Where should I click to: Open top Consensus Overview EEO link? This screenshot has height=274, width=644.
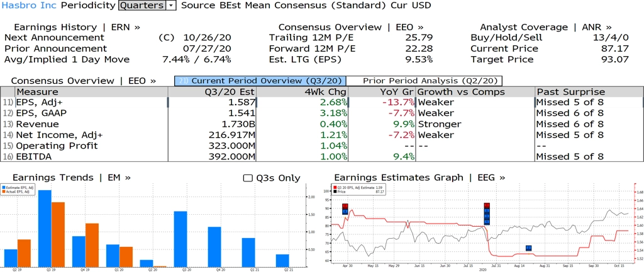pos(351,27)
